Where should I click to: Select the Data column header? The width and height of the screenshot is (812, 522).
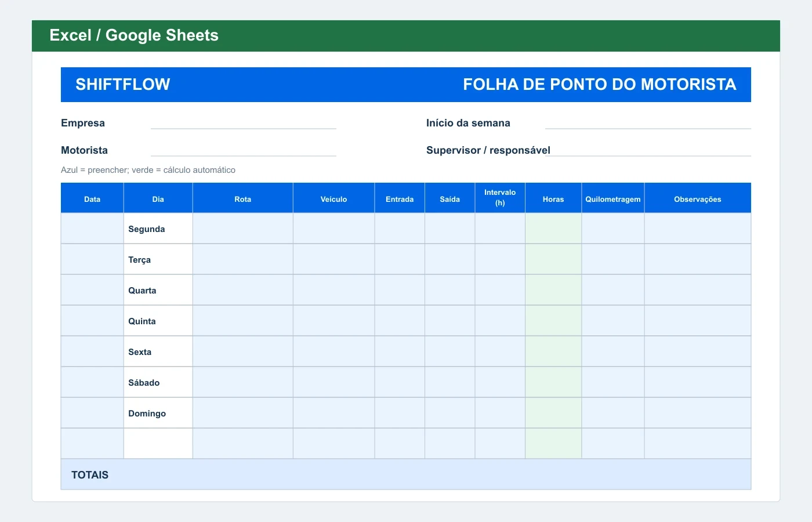[x=92, y=198]
